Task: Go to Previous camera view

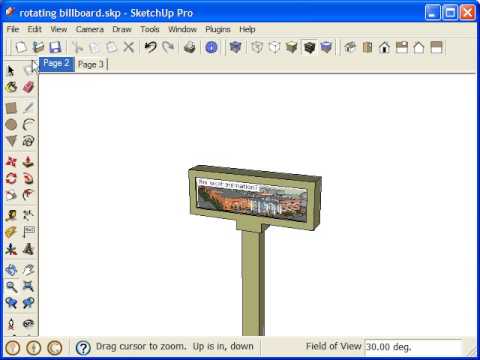Action: tap(11, 303)
